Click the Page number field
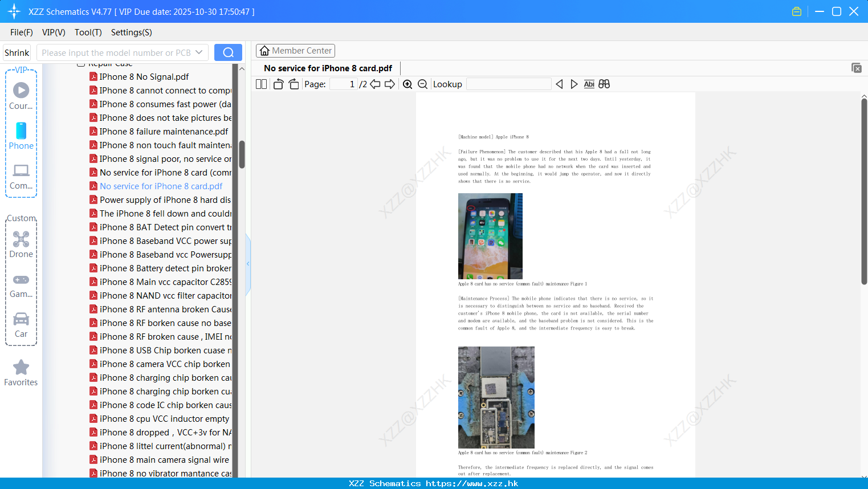The image size is (868, 489). (x=343, y=84)
